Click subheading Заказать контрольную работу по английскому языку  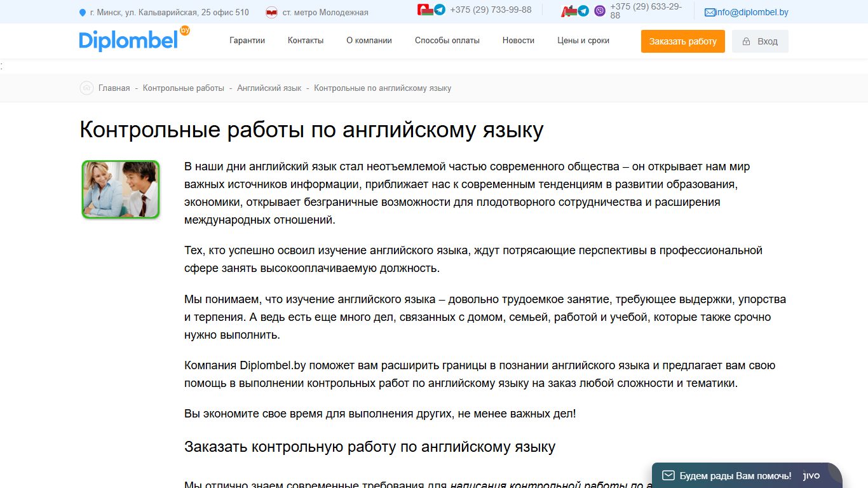click(370, 447)
